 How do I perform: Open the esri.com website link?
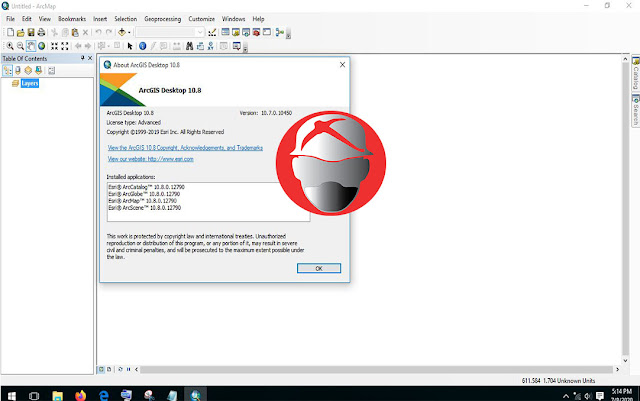(151, 159)
